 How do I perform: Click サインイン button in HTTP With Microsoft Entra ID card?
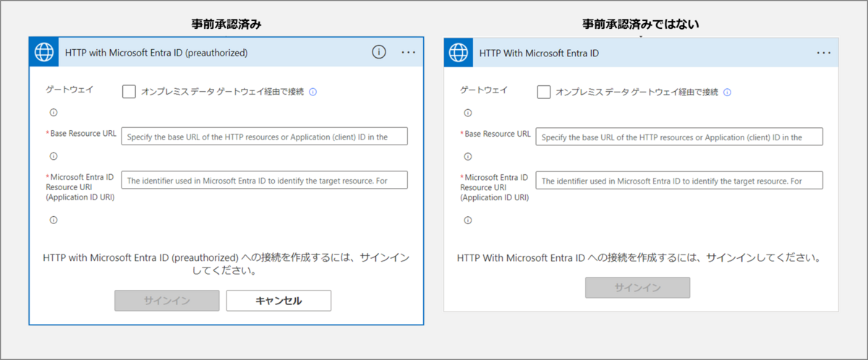(637, 288)
